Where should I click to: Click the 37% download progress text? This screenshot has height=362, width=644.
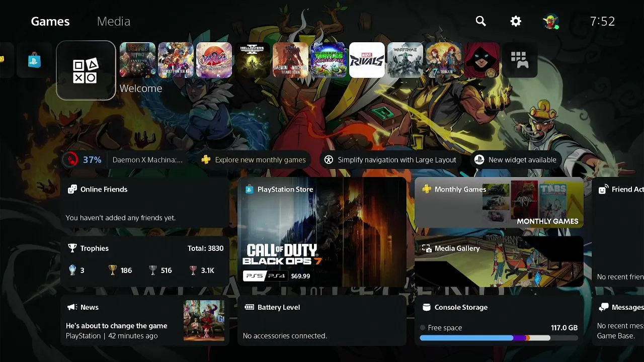(92, 160)
